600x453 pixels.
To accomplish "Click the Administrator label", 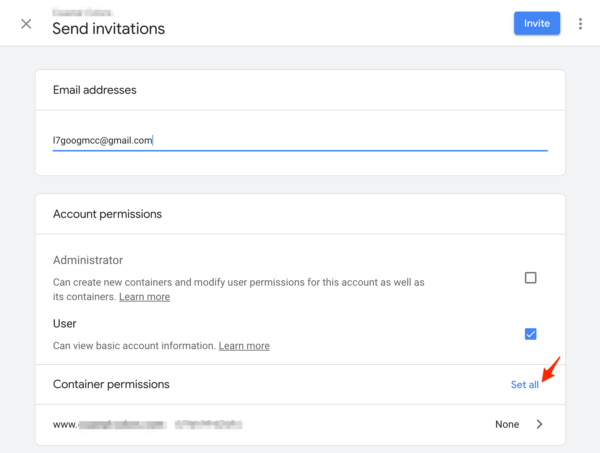I will point(88,260).
